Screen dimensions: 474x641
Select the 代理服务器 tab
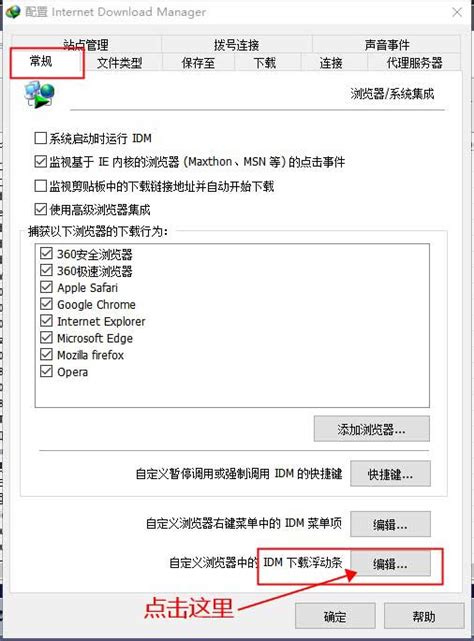(x=414, y=63)
